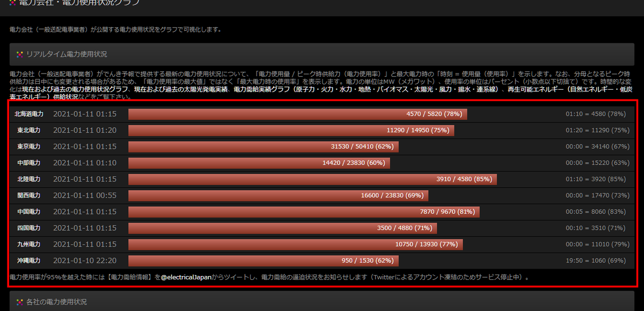Open the 電力需給実績グラフ link
644x311 pixels.
366,89
